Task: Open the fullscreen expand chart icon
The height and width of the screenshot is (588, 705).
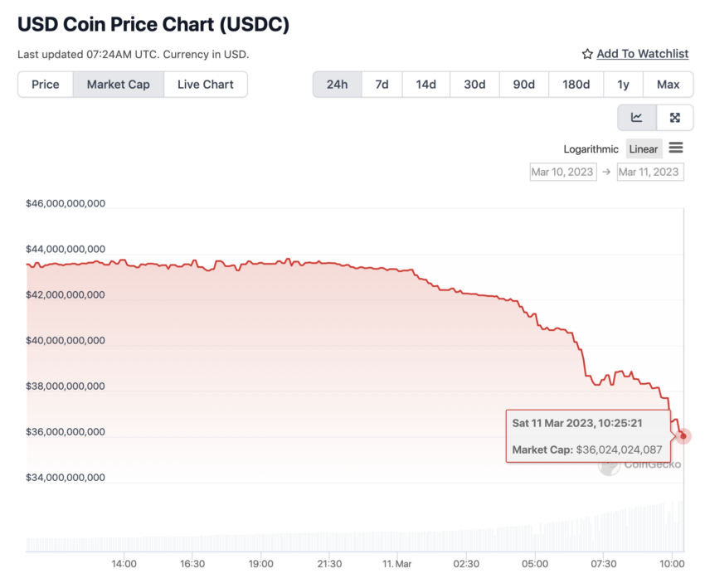Action: click(x=675, y=117)
